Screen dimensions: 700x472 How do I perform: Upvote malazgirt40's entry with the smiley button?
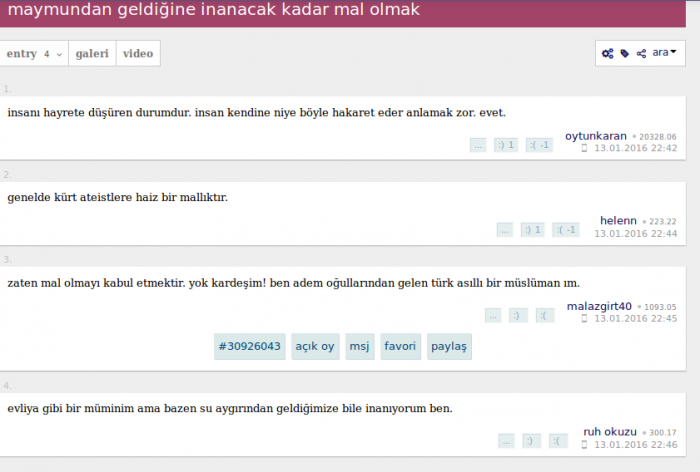[518, 316]
